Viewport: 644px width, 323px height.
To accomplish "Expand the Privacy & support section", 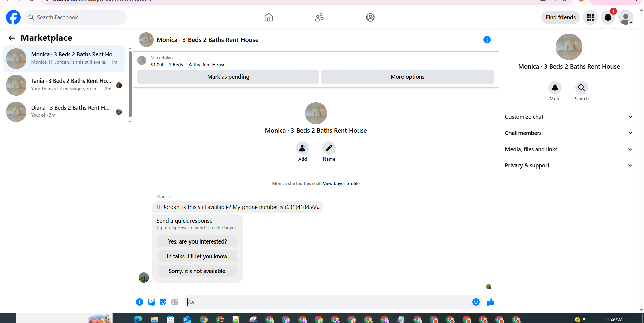I will click(x=569, y=165).
